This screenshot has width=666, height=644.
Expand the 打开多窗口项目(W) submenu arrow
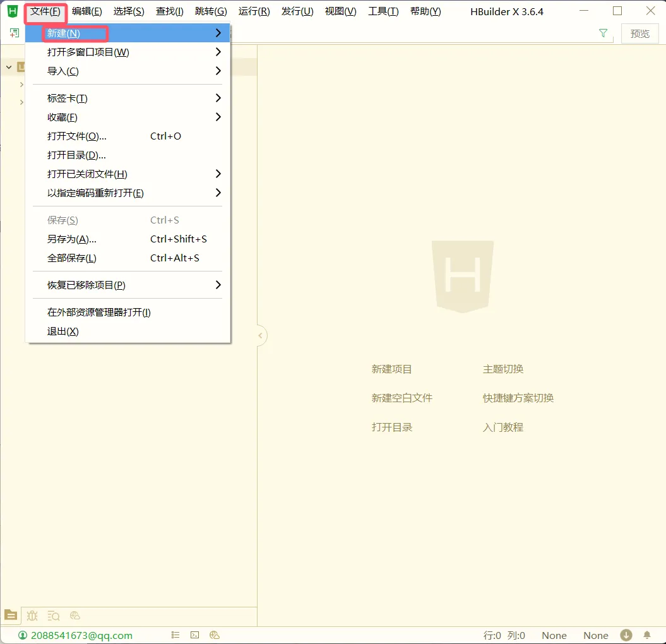click(218, 52)
